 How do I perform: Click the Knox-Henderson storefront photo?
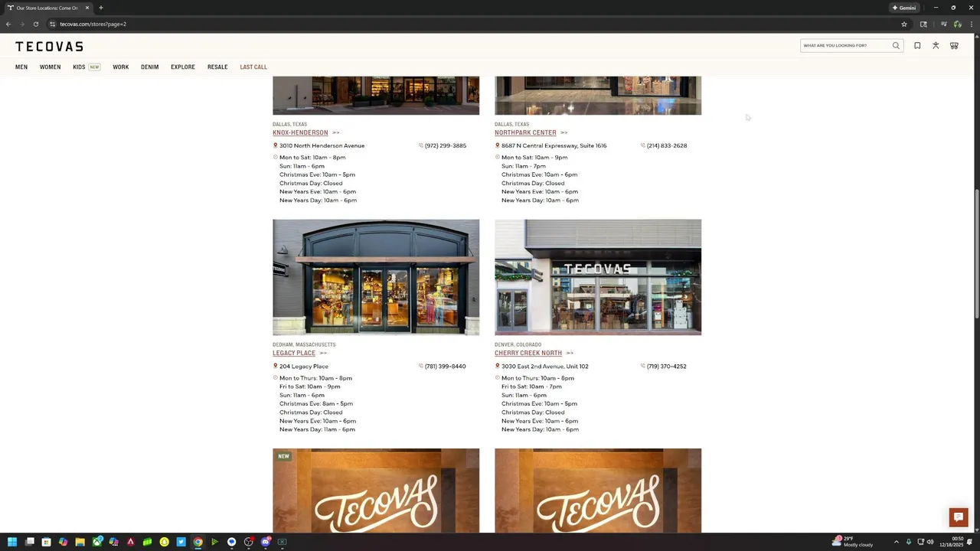(376, 96)
